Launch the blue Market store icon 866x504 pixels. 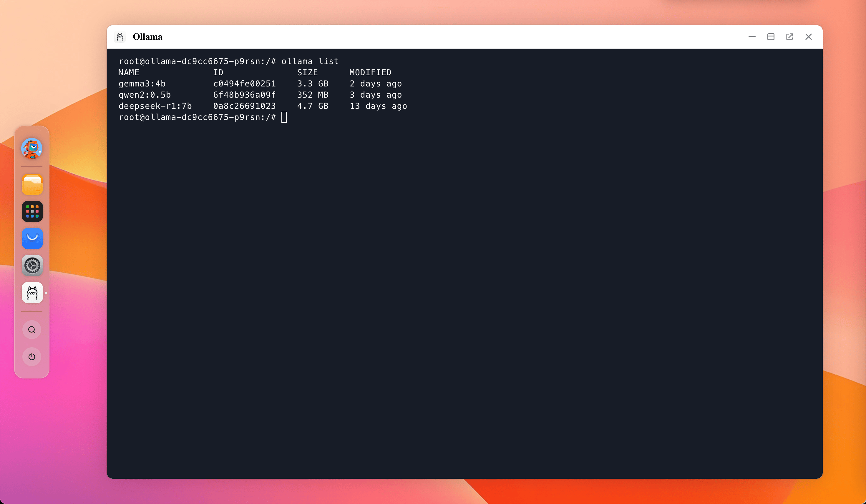(x=32, y=238)
